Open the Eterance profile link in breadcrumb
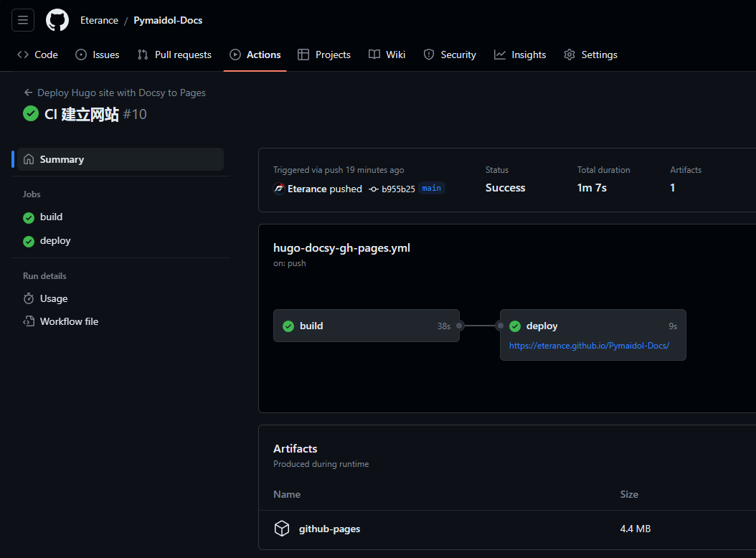Viewport: 756px width, 558px height. coord(99,20)
